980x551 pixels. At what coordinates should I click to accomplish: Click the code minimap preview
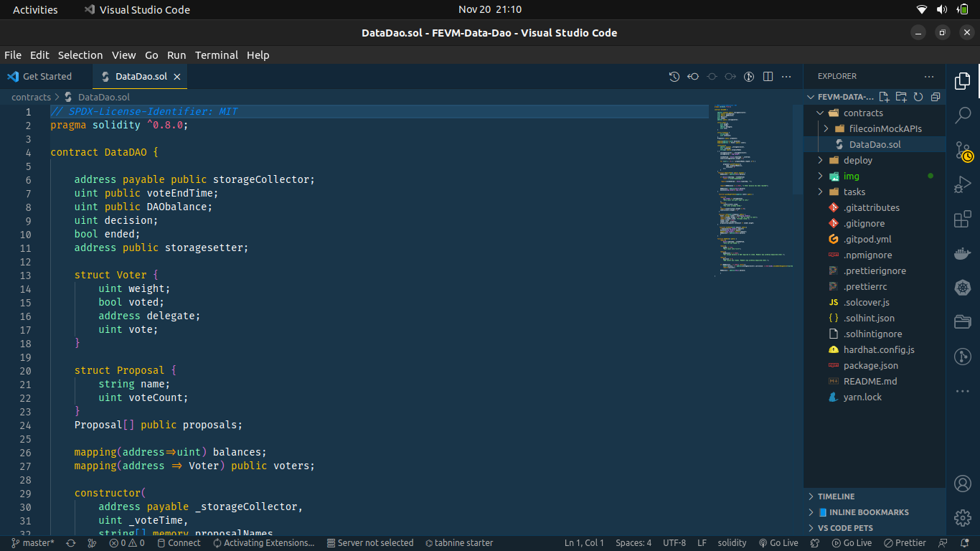click(753, 190)
